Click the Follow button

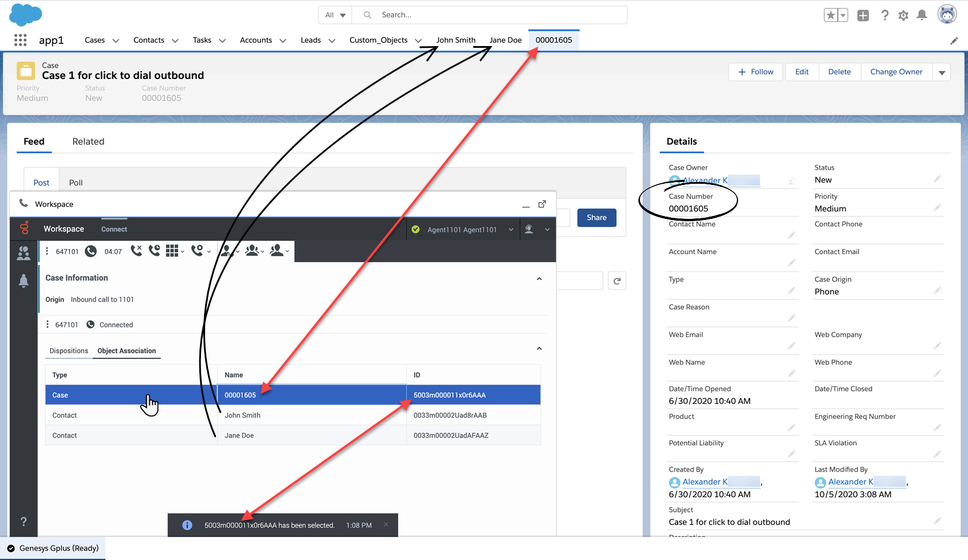tap(755, 72)
